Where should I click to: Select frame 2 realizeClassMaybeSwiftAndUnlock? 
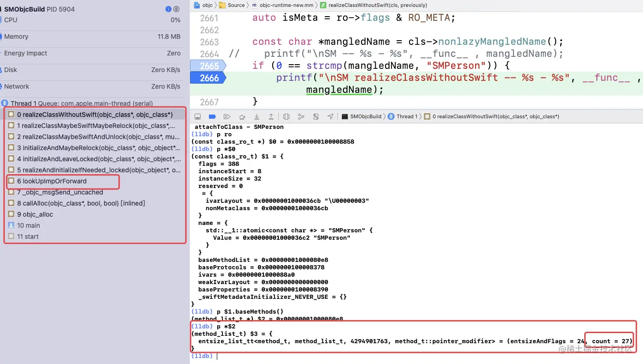[95, 137]
